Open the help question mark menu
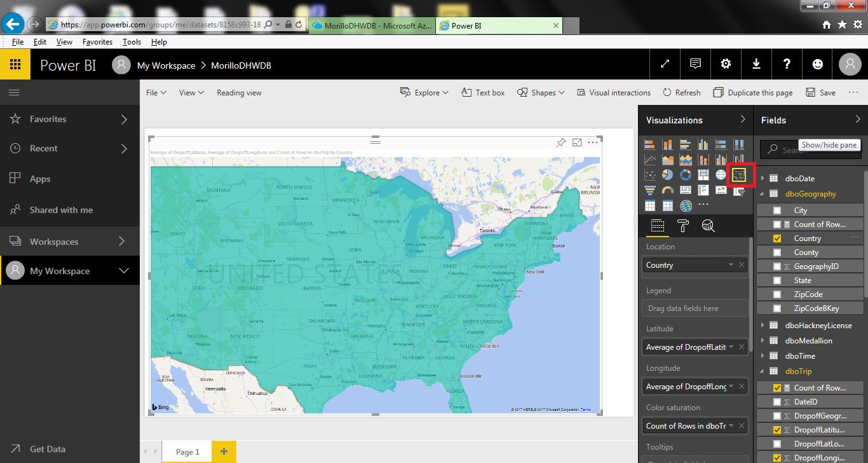Screen dimensions: 868x463 point(787,64)
